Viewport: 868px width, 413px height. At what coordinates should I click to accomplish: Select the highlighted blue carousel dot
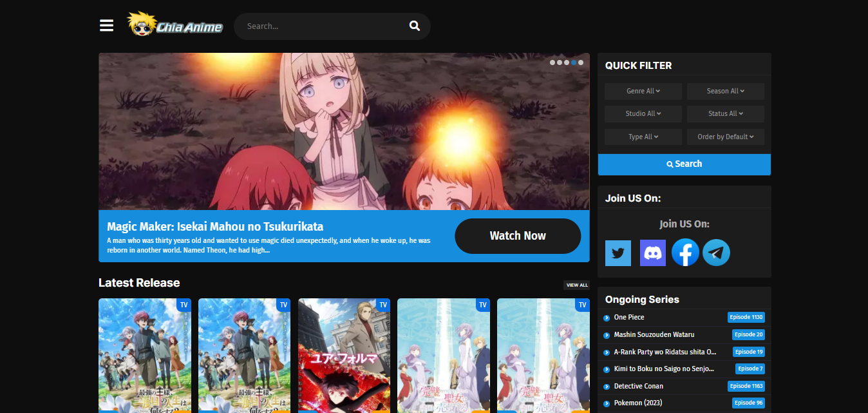point(574,62)
